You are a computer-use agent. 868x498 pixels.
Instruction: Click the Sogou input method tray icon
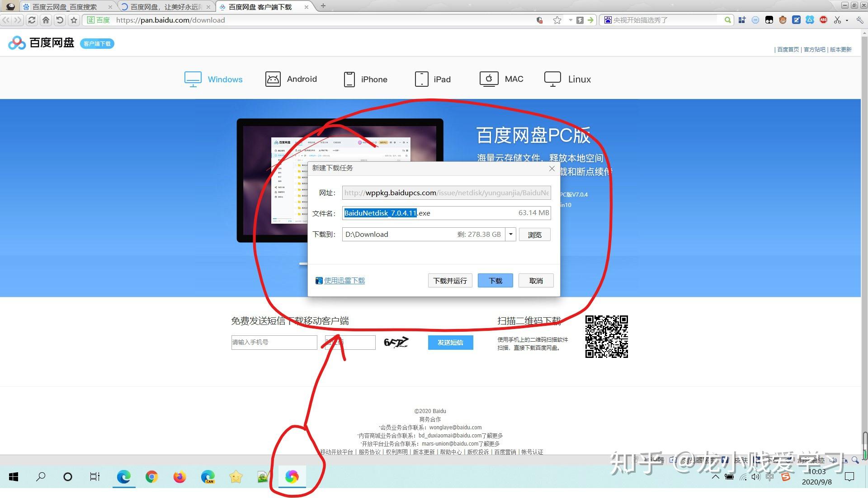[786, 477]
